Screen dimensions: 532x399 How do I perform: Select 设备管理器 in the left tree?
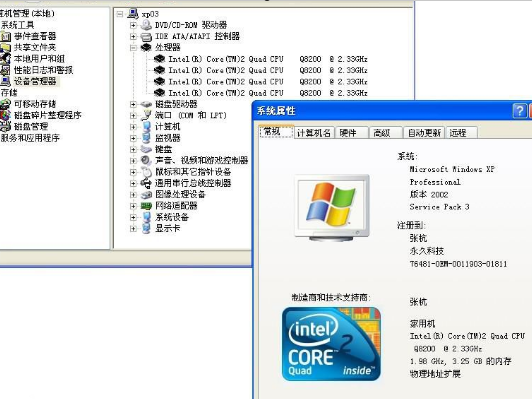tap(35, 81)
